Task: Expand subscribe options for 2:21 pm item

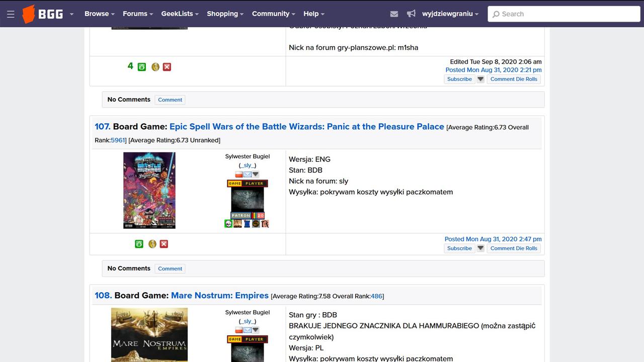Action: pyautogui.click(x=480, y=79)
